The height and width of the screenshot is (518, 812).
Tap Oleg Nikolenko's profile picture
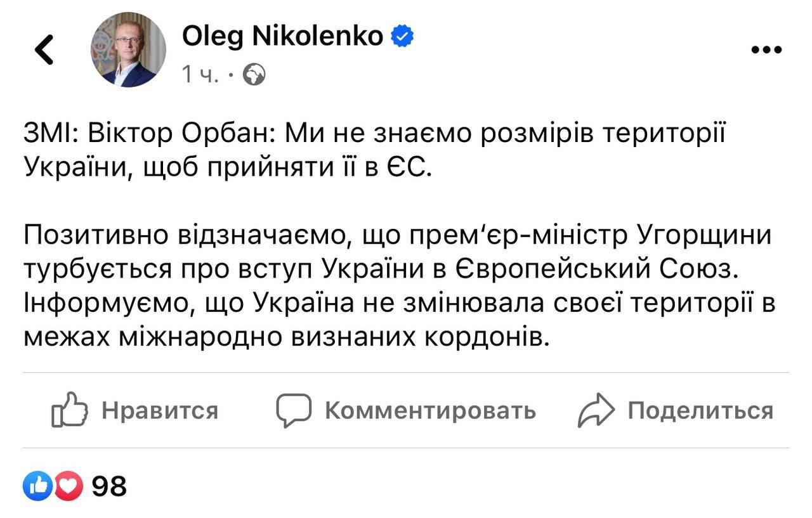(x=128, y=49)
